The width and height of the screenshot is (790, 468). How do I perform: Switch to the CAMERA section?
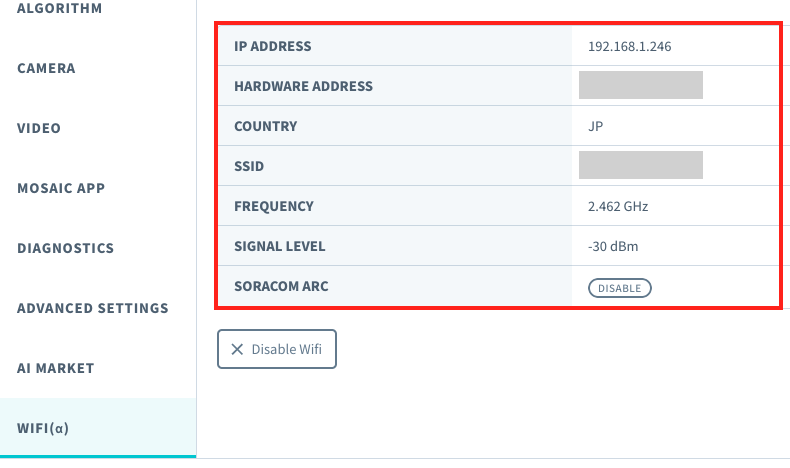(x=46, y=68)
